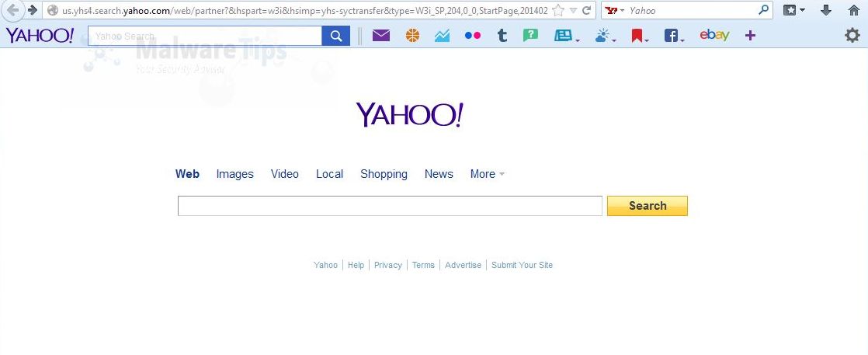Click the blue toolbar search button
This screenshot has width=868, height=355.
[336, 36]
